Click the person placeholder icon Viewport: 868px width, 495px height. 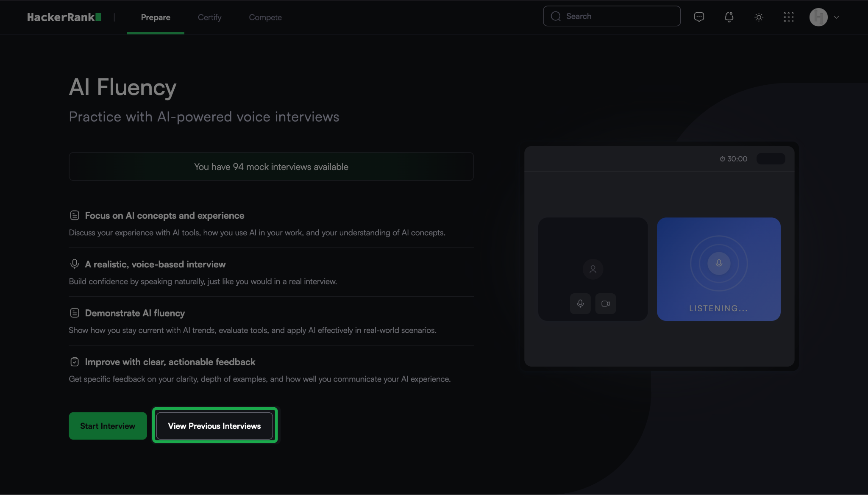tap(593, 269)
